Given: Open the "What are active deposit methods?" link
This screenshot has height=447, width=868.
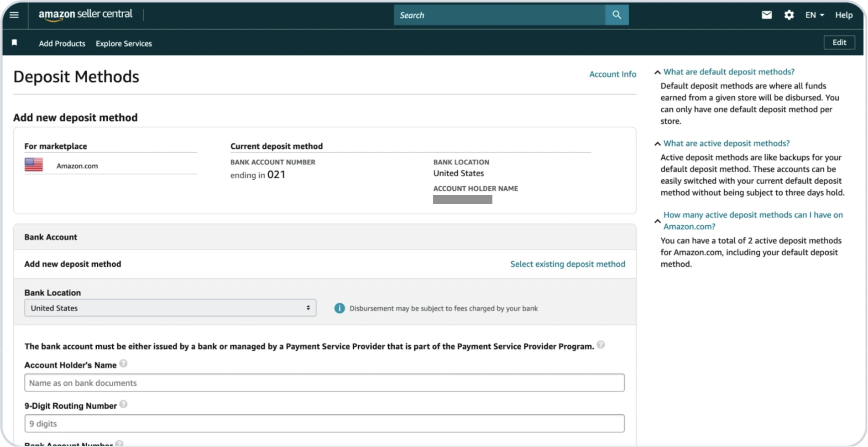Looking at the screenshot, I should [727, 143].
